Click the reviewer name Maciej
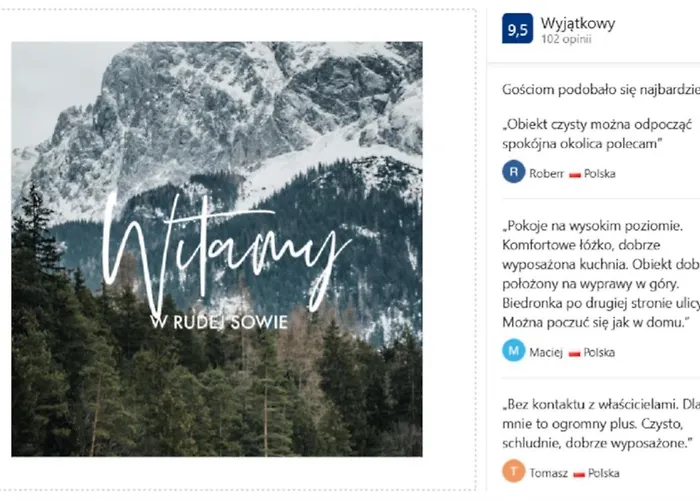The image size is (700, 500). pos(546,352)
